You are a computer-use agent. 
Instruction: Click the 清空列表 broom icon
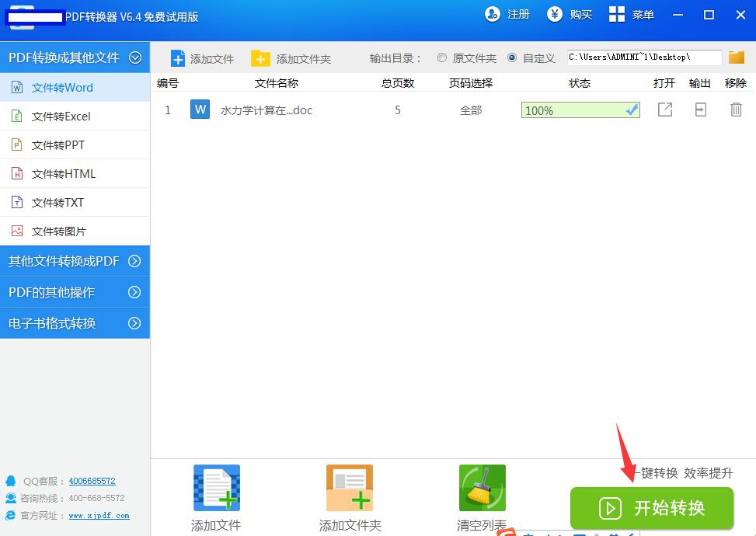[x=483, y=488]
